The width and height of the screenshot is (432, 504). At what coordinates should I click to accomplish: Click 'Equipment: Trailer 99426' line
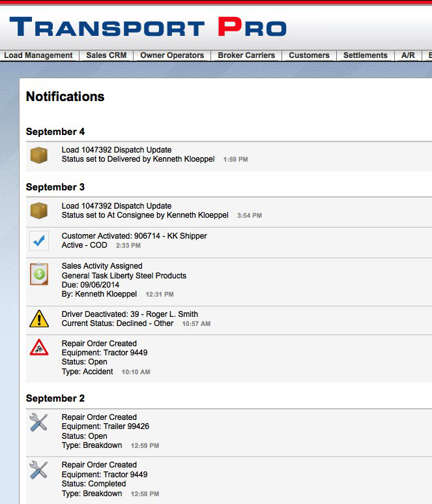(x=106, y=426)
